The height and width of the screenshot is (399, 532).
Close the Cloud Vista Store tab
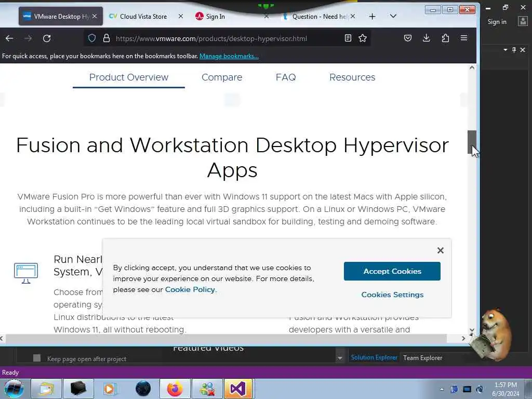click(x=181, y=16)
